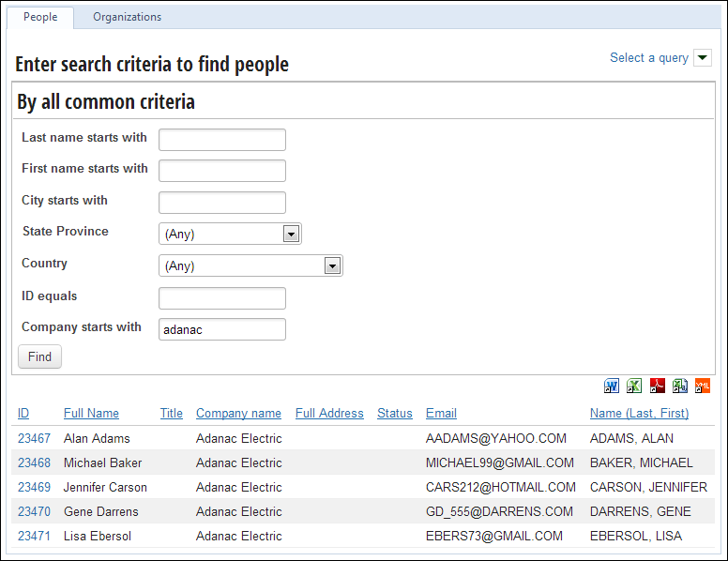Screen dimensions: 728x561
Task: Export results to Excel spreadsheet
Action: coord(634,386)
